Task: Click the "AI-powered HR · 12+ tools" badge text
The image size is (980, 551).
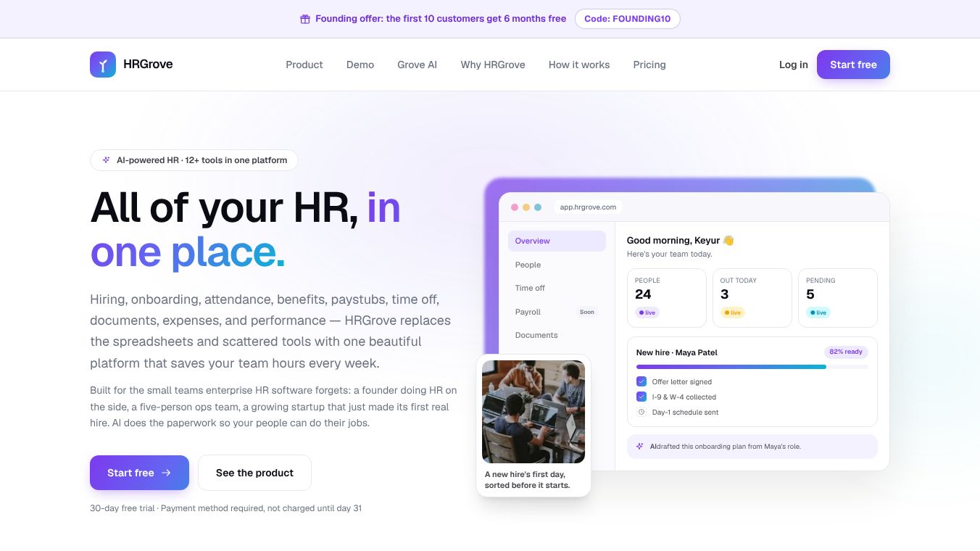Action: click(202, 160)
